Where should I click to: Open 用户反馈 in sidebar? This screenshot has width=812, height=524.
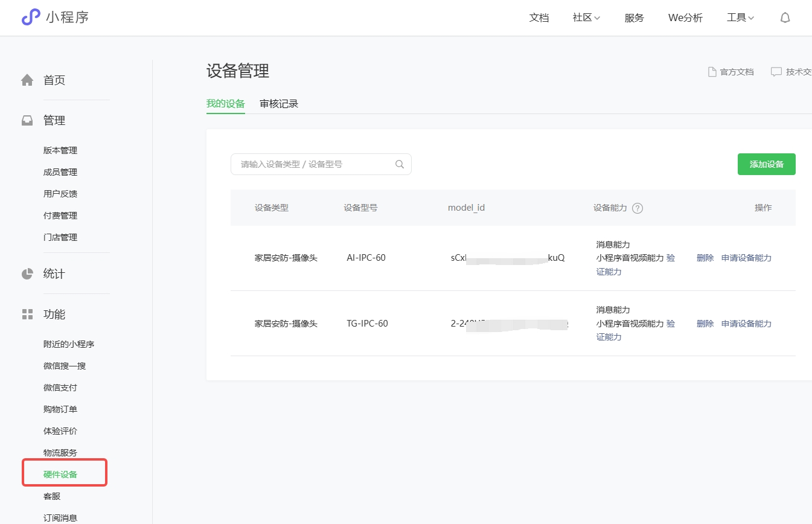coord(60,194)
